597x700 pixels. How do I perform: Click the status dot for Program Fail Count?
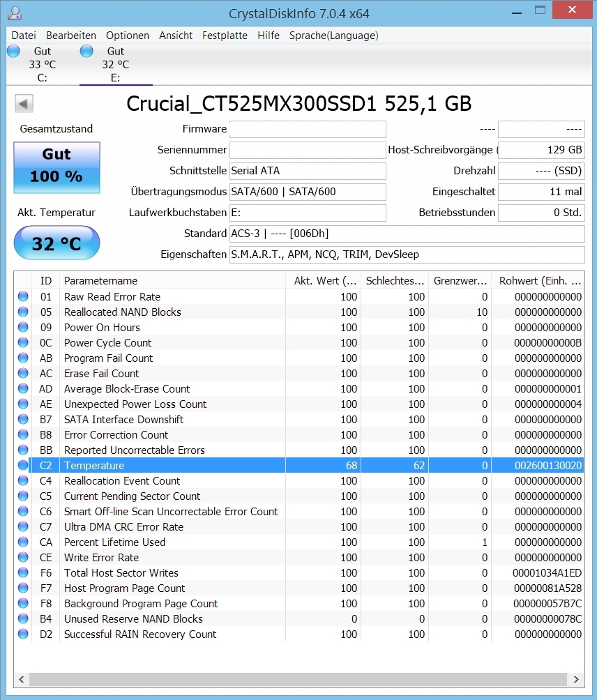click(x=23, y=358)
